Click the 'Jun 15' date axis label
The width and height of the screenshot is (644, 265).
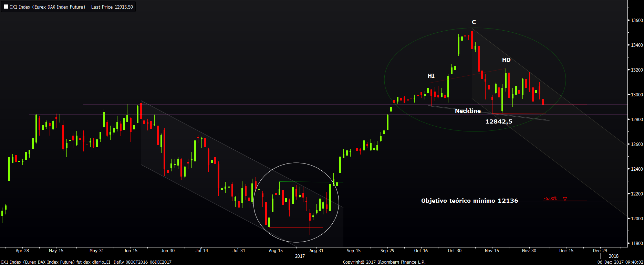(131, 251)
